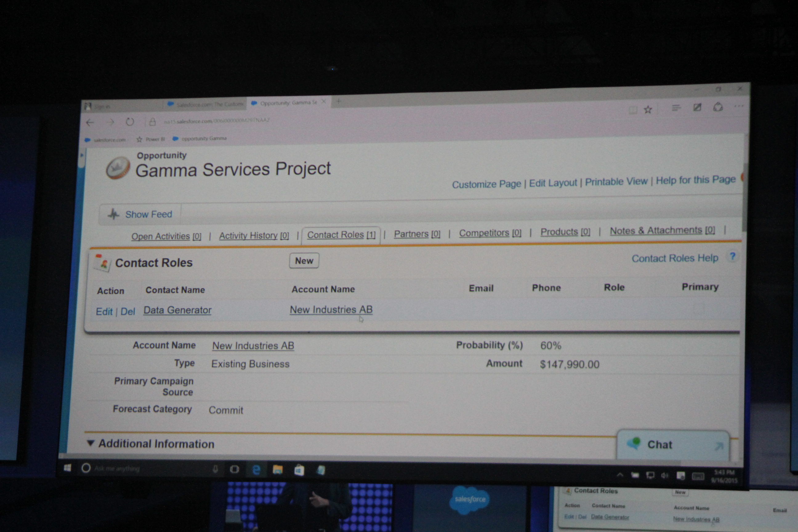The image size is (798, 532).
Task: Open the Data Generator contact link
Action: pyautogui.click(x=177, y=310)
